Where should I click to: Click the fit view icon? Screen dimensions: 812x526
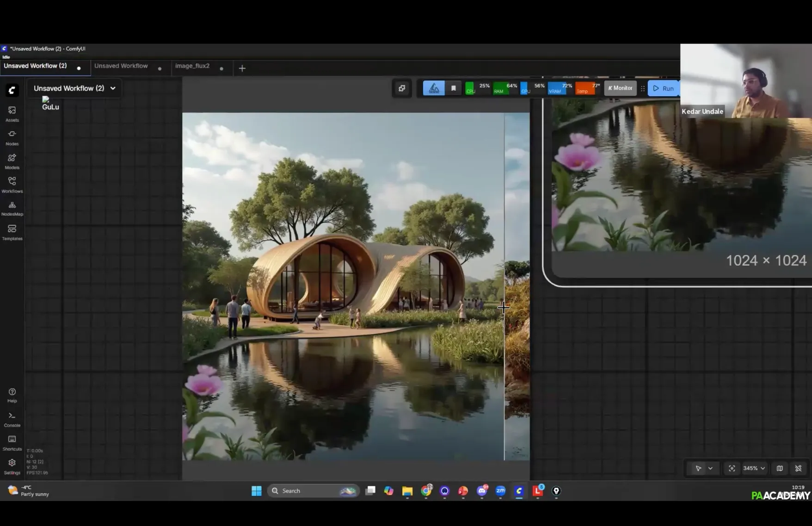click(x=732, y=468)
